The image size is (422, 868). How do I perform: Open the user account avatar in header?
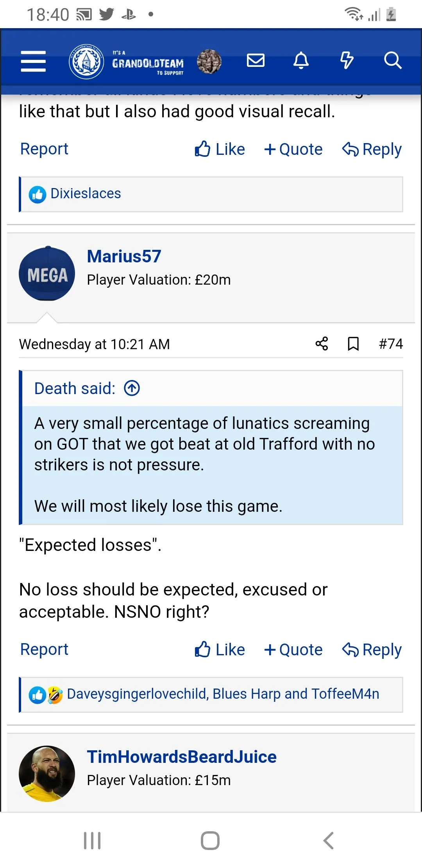point(209,61)
